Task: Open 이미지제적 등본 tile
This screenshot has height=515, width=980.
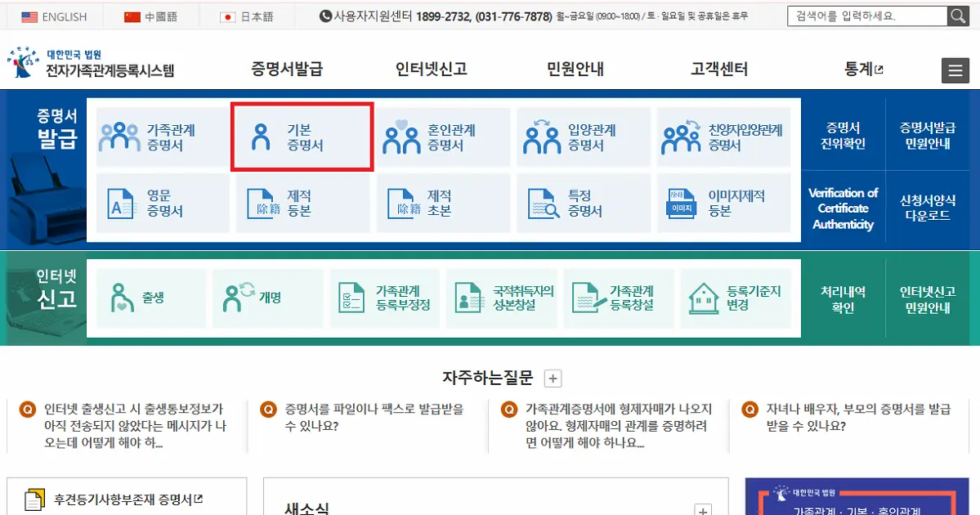Action: (723, 203)
